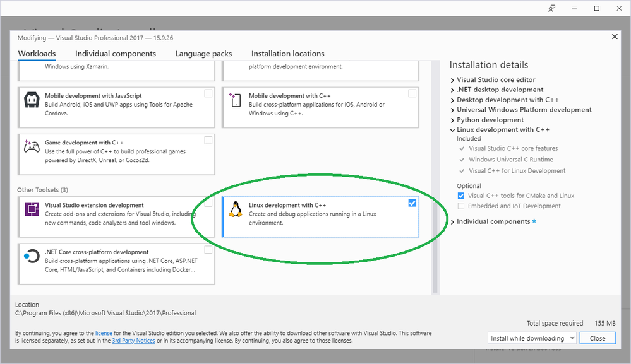Collapse Linux development with C++ details
Screen dimensions: 631x364
point(452,130)
